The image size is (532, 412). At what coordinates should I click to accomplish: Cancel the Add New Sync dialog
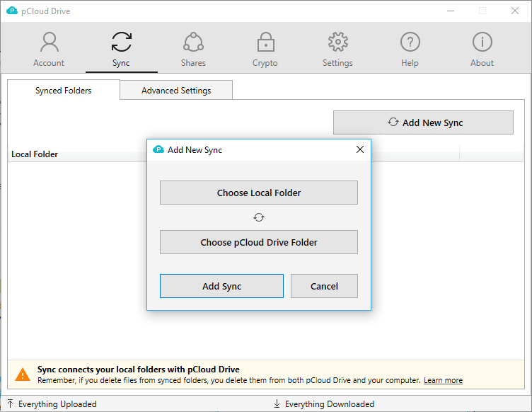click(x=324, y=286)
